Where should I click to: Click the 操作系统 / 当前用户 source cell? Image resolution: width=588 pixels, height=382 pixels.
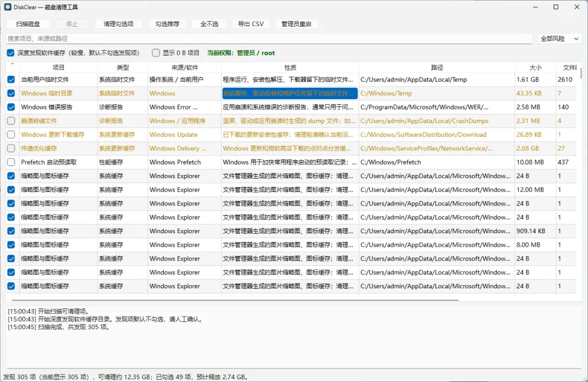pyautogui.click(x=185, y=80)
